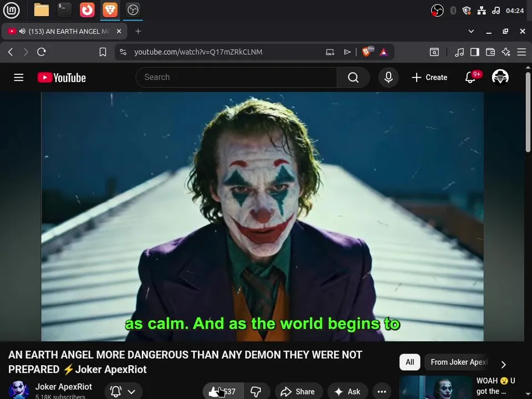
Task: Open YouTube notifications bell
Action: pos(470,78)
